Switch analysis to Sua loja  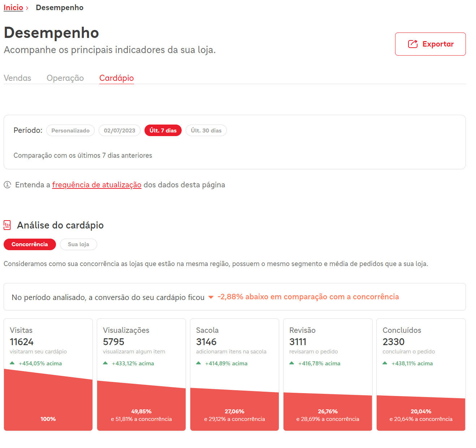[78, 244]
